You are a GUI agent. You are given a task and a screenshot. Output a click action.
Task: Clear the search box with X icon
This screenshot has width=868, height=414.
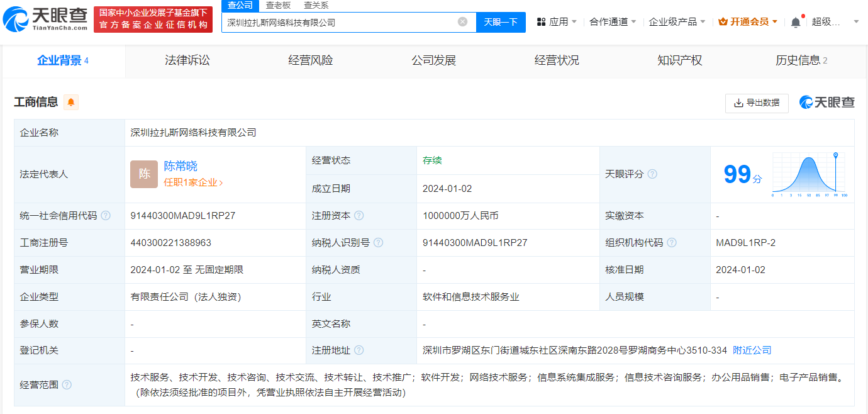pyautogui.click(x=462, y=22)
